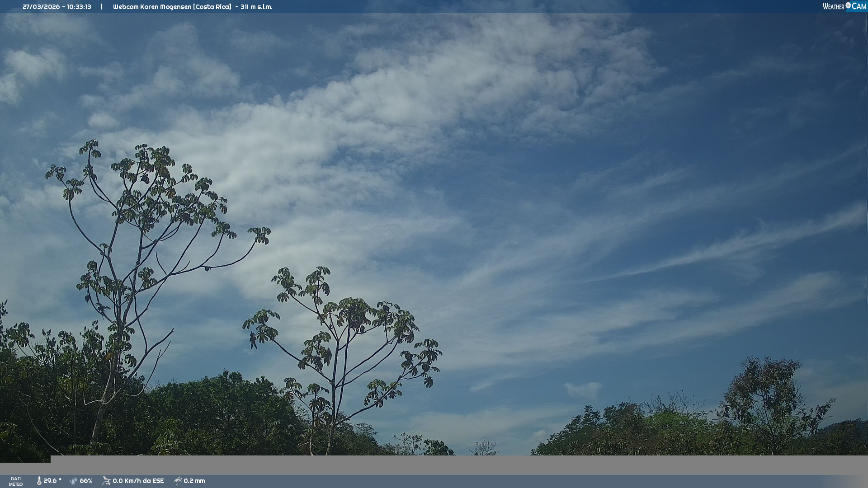Click the dark rectangle at bottom-left corner
The image size is (868, 488).
click(25, 459)
